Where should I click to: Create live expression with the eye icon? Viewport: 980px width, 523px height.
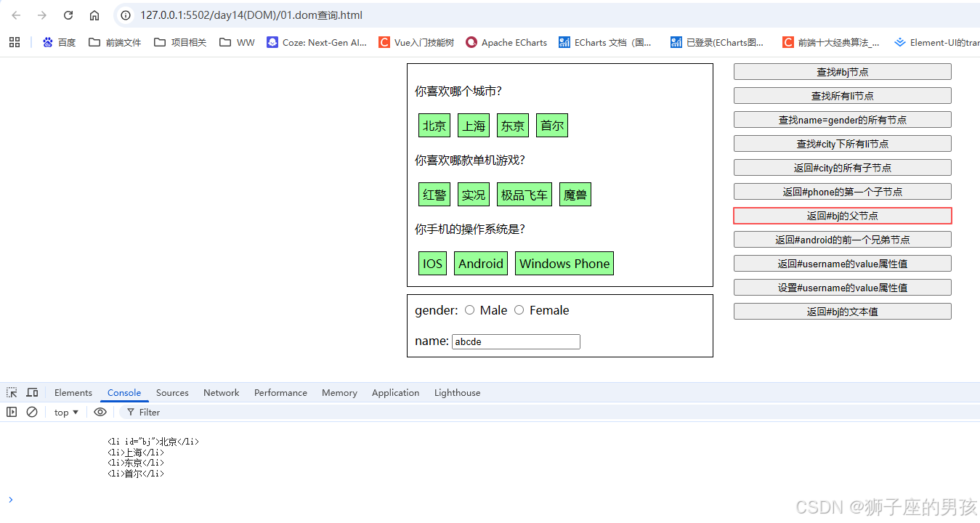pyautogui.click(x=100, y=412)
